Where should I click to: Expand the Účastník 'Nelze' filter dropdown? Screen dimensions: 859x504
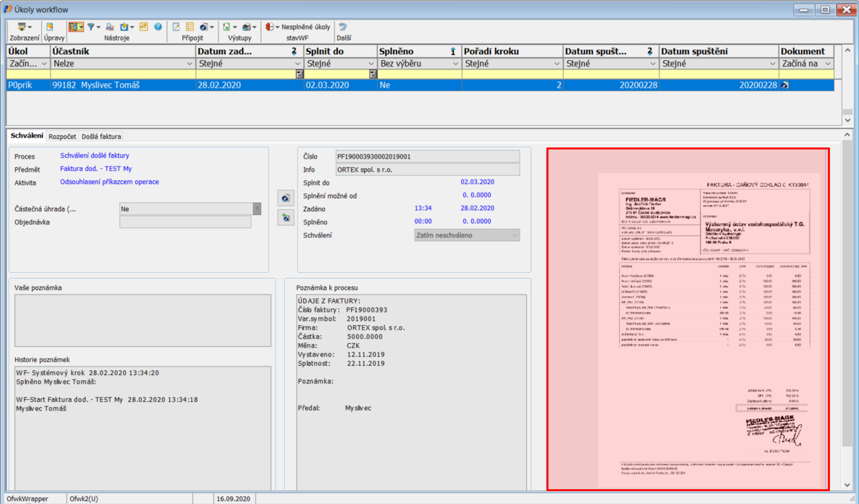point(189,63)
